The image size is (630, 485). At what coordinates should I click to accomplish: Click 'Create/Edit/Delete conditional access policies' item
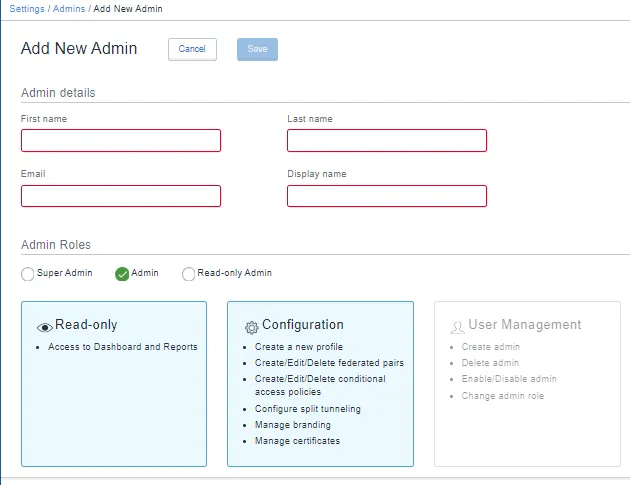pos(320,385)
